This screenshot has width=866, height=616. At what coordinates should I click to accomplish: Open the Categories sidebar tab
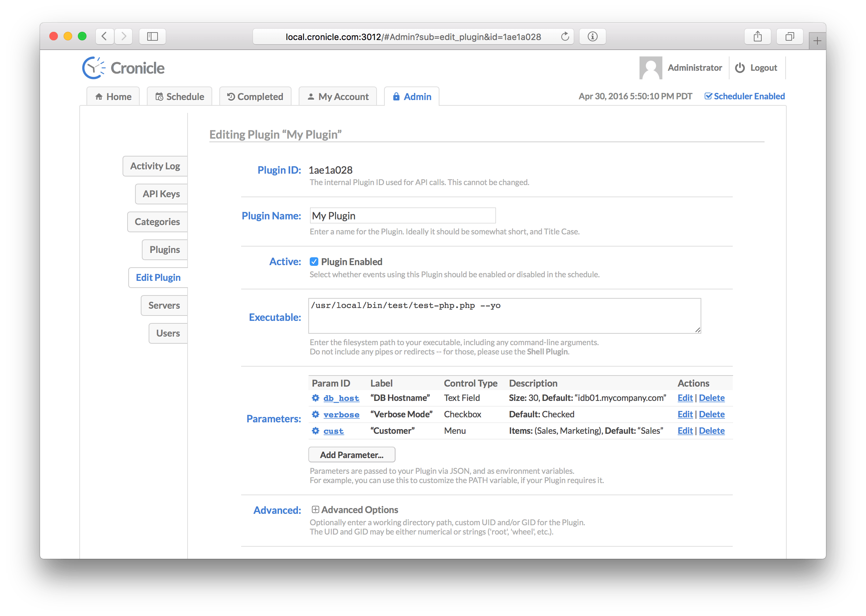coord(157,222)
